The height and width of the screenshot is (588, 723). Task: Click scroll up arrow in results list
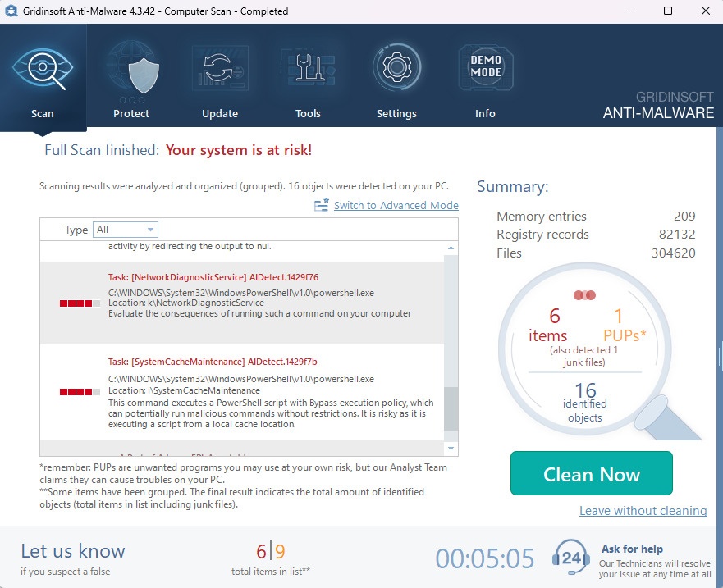pos(451,248)
